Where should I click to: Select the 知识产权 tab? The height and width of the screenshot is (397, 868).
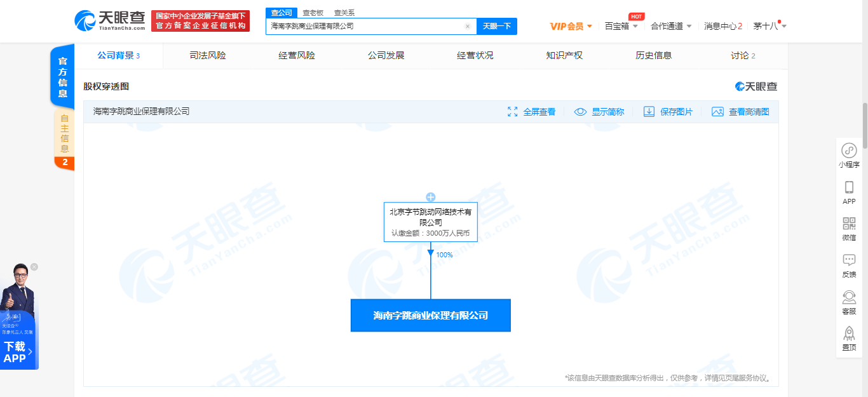[564, 55]
